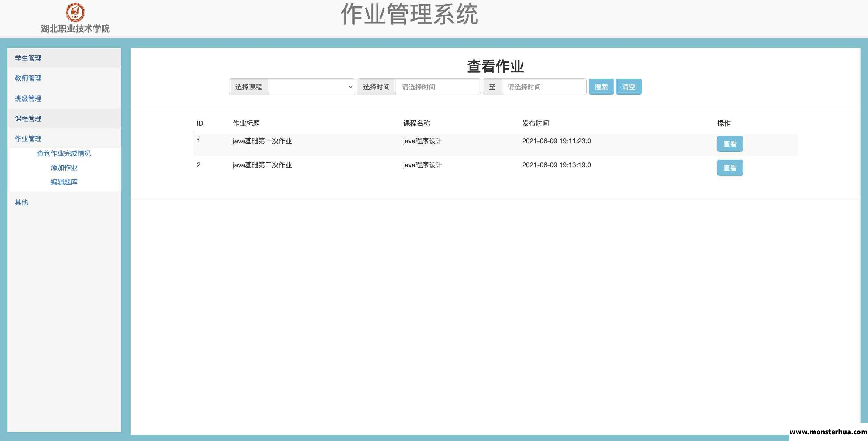Click the java基础第二次作业 title cell
The width and height of the screenshot is (868, 441).
[262, 165]
